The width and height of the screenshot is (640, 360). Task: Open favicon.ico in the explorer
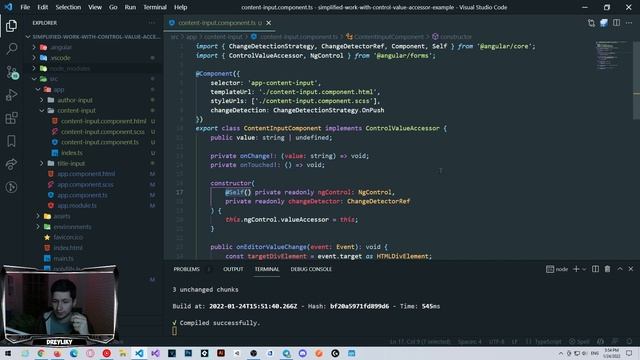[68, 237]
